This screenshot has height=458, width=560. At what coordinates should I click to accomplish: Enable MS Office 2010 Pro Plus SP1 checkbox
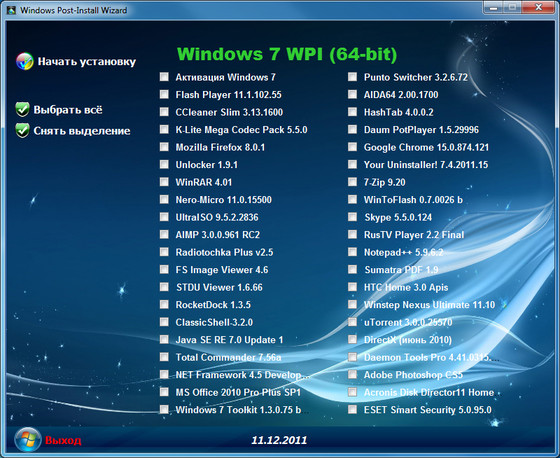point(164,392)
